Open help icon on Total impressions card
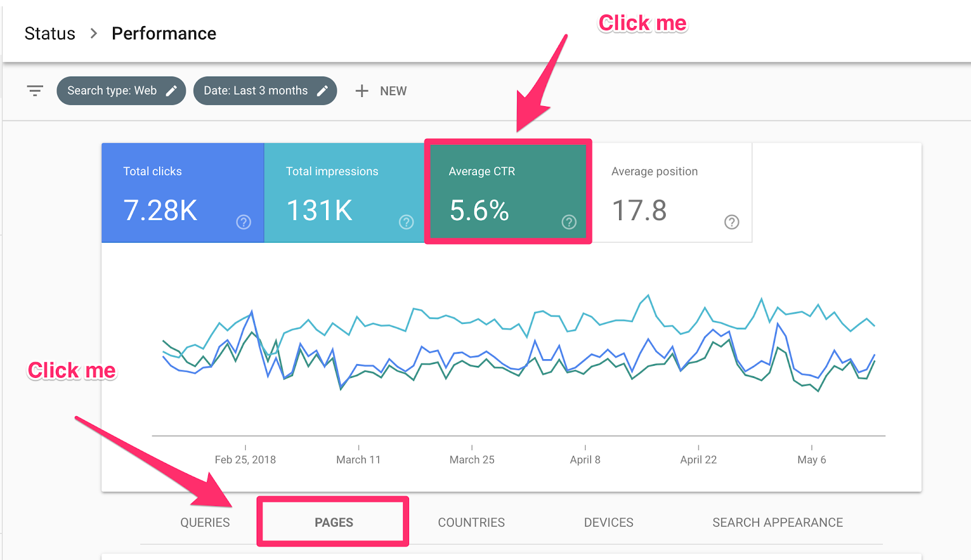The width and height of the screenshot is (971, 560). (406, 222)
